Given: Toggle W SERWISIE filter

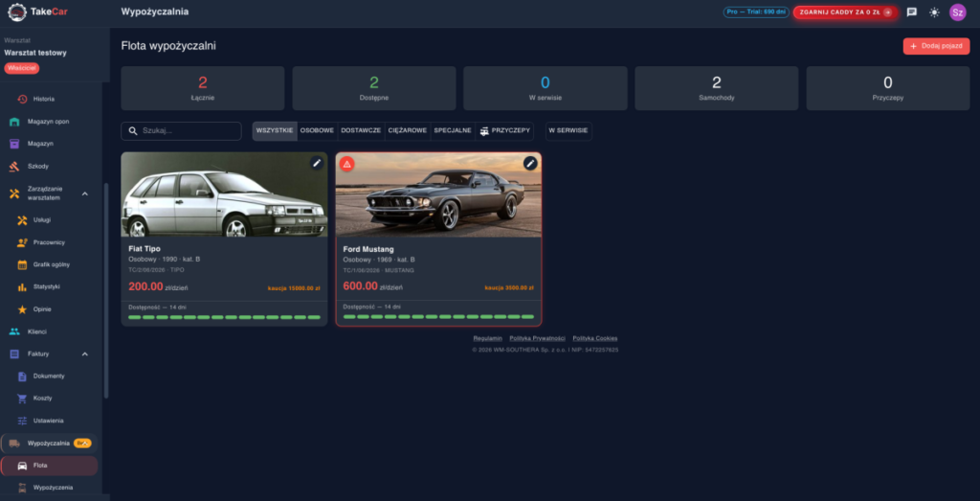Looking at the screenshot, I should [568, 130].
